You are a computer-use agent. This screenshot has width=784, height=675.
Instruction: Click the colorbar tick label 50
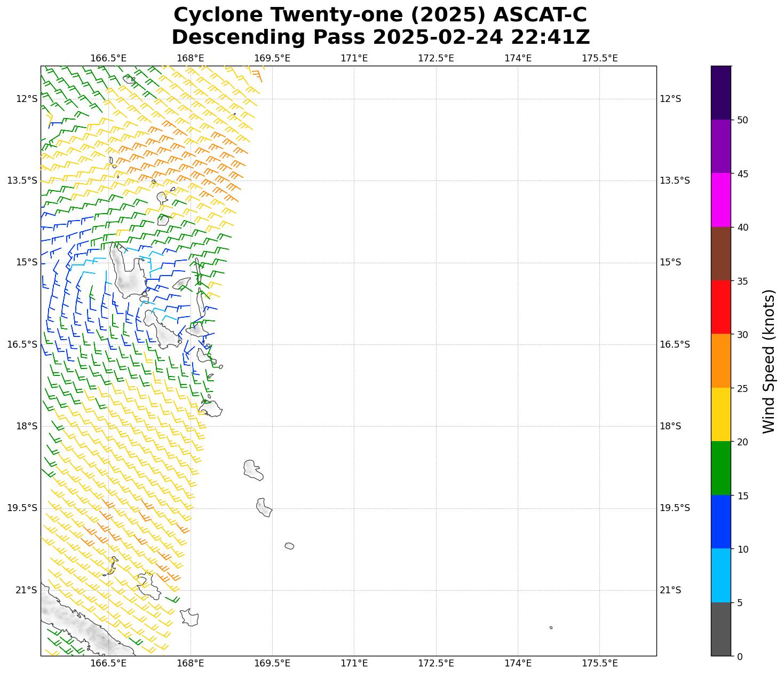pos(742,120)
